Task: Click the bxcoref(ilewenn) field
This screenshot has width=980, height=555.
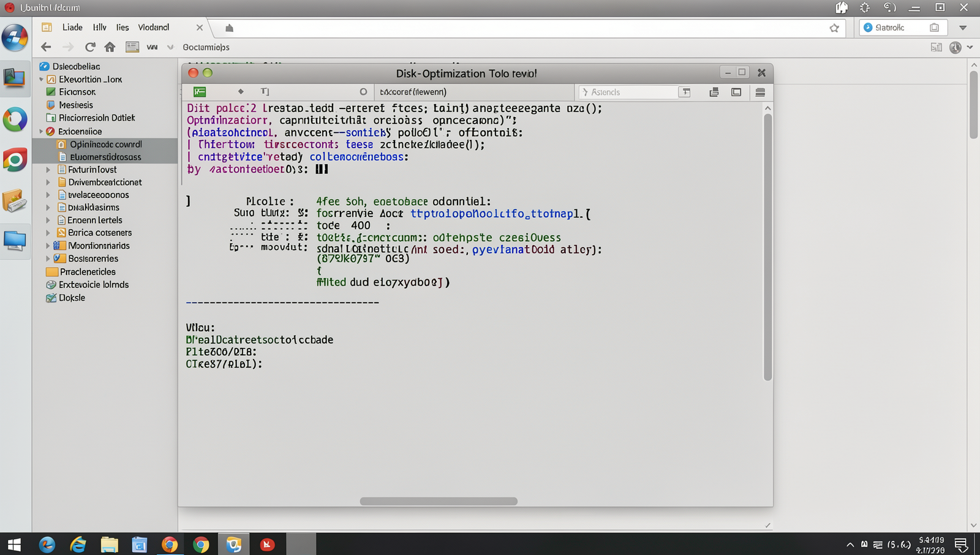Action: 475,92
